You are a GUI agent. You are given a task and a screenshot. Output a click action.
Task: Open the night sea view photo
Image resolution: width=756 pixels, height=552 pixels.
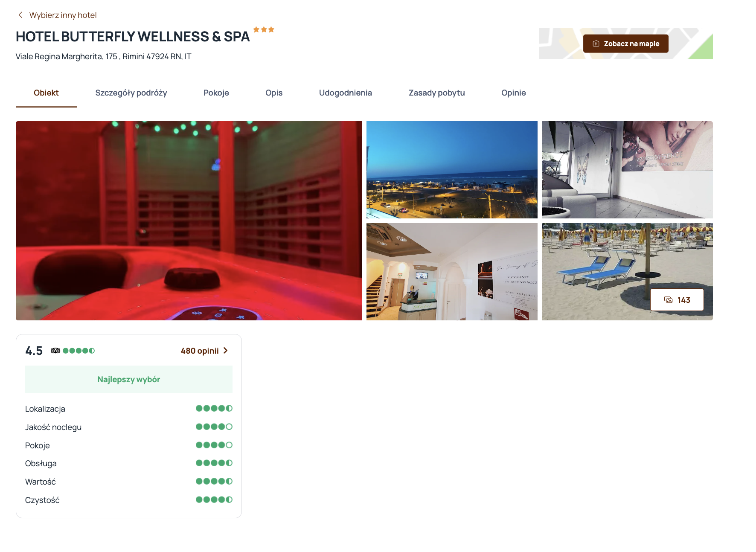click(x=452, y=170)
